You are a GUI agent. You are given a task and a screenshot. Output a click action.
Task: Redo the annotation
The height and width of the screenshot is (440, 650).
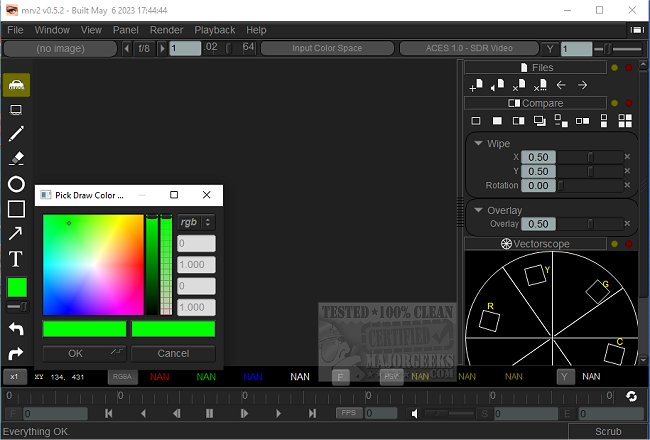[16, 353]
